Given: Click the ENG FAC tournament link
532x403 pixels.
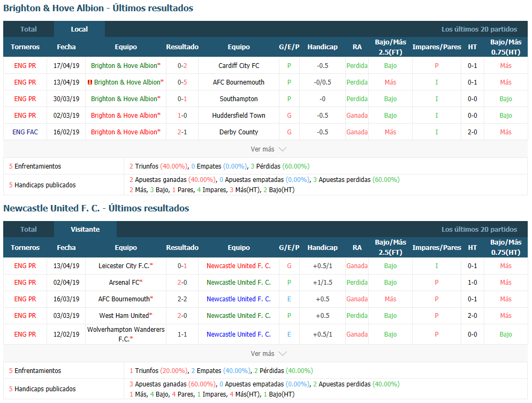Looking at the screenshot, I should click(x=25, y=132).
